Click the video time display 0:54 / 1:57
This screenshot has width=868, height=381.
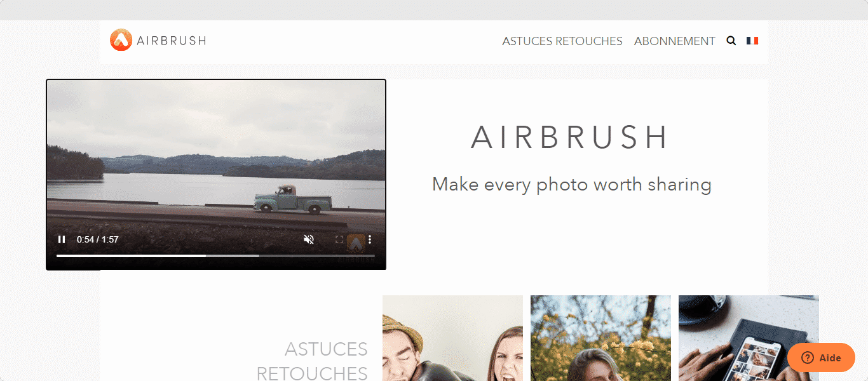click(98, 239)
